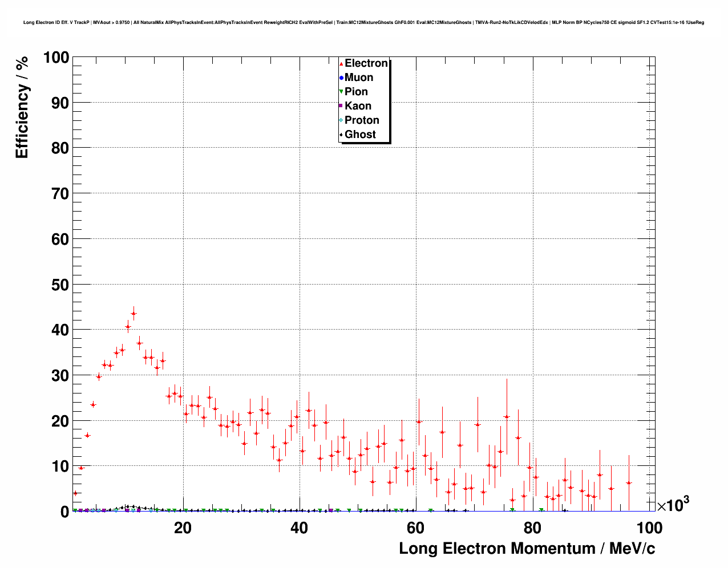
Task: Click the x-axis tick label 20
Action: [x=183, y=528]
